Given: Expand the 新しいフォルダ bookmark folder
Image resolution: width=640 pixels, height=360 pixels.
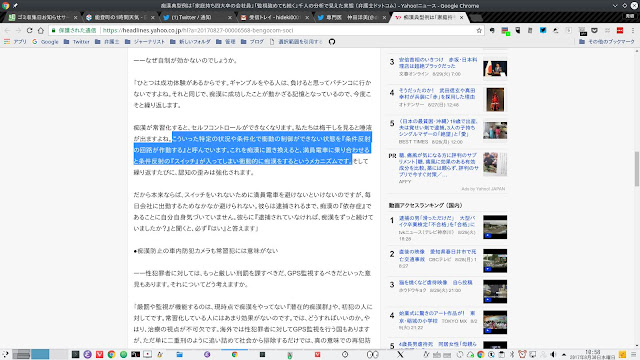Looking at the screenshot, I should pos(190,42).
